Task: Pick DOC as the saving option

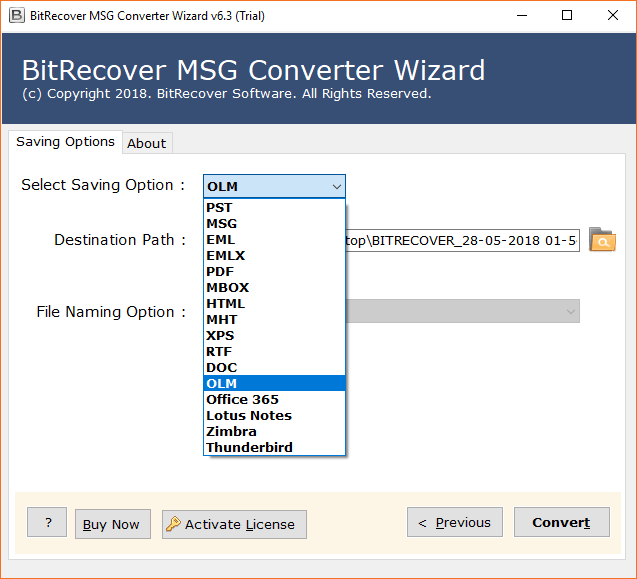Action: pos(274,367)
